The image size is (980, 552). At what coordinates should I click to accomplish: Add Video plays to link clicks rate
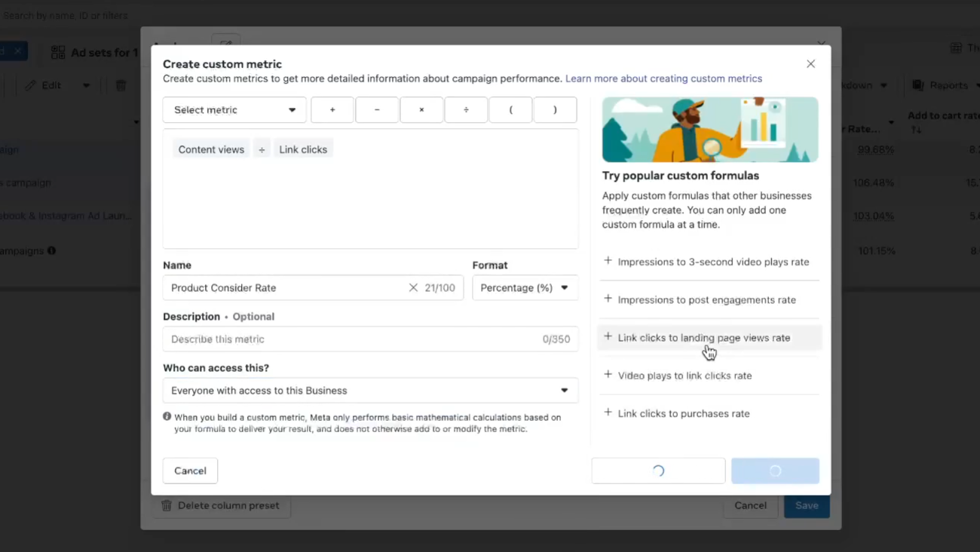pos(709,375)
